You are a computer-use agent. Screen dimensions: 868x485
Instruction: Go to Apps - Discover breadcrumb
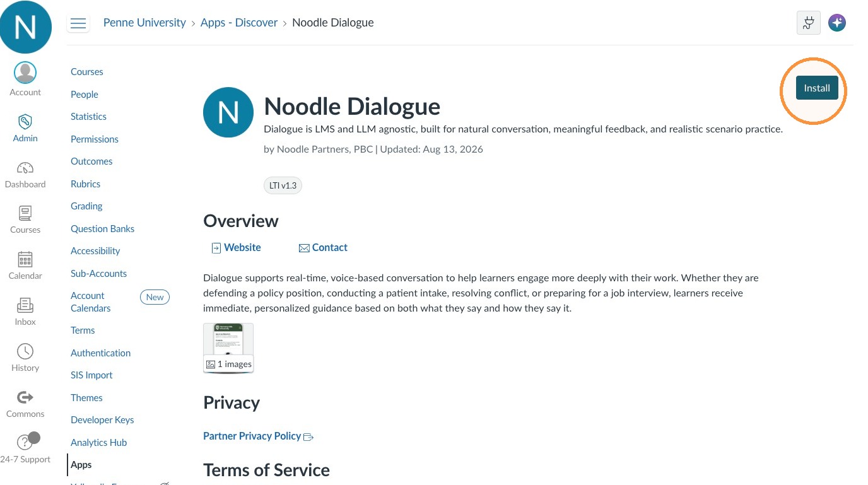[239, 23]
